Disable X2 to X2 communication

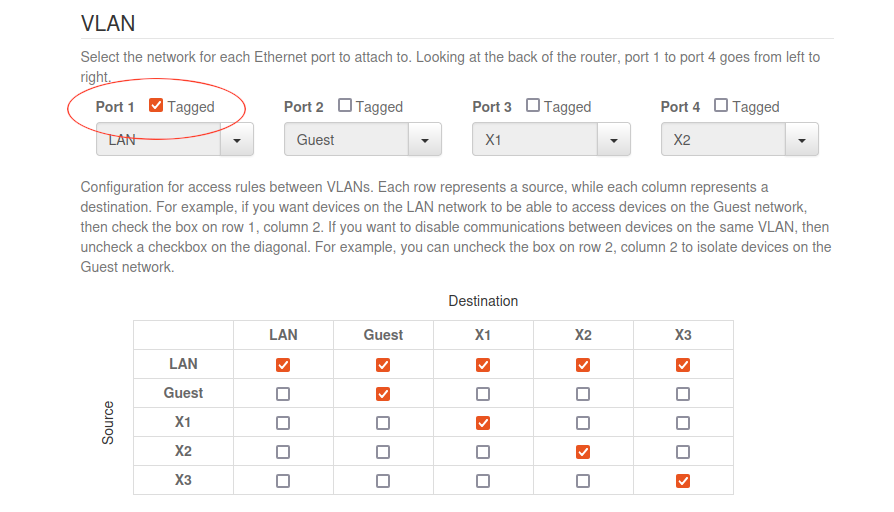583,452
